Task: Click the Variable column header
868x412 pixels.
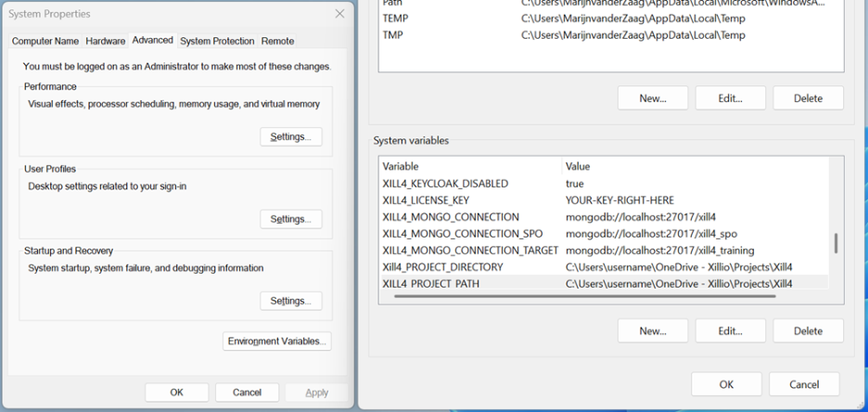Action: [x=470, y=166]
